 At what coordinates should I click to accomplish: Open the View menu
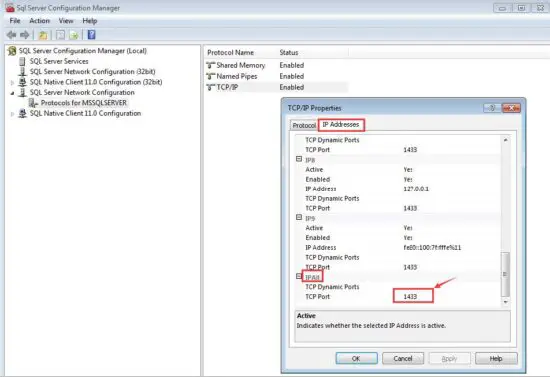pyautogui.click(x=66, y=21)
